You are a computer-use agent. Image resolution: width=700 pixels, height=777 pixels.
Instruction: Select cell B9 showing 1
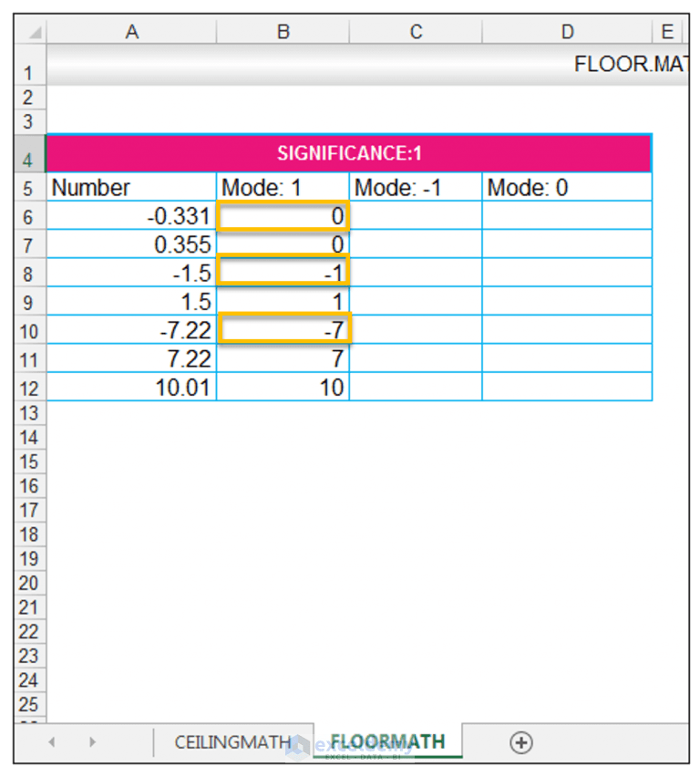pos(283,301)
